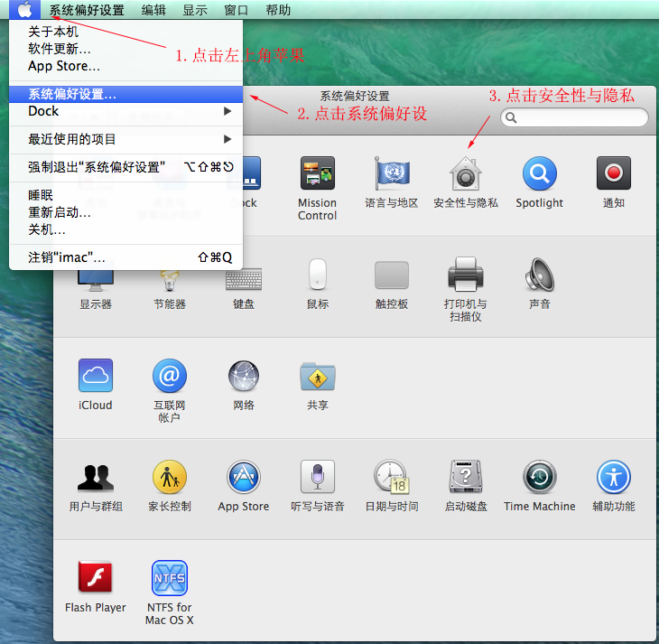Choose 注销"imac"… (Log Out) item
Image resolution: width=659 pixels, height=644 pixels.
pos(125,257)
